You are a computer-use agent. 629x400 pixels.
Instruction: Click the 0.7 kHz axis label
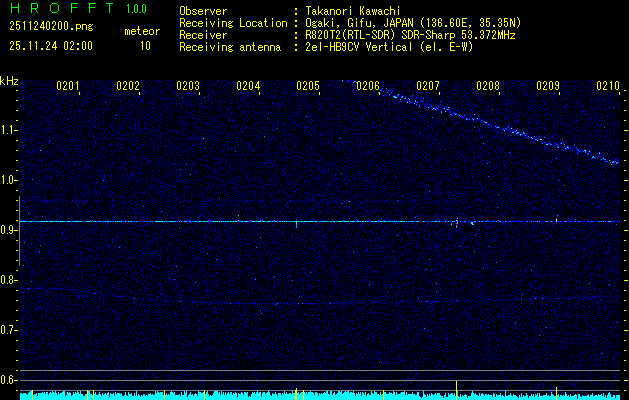8,330
